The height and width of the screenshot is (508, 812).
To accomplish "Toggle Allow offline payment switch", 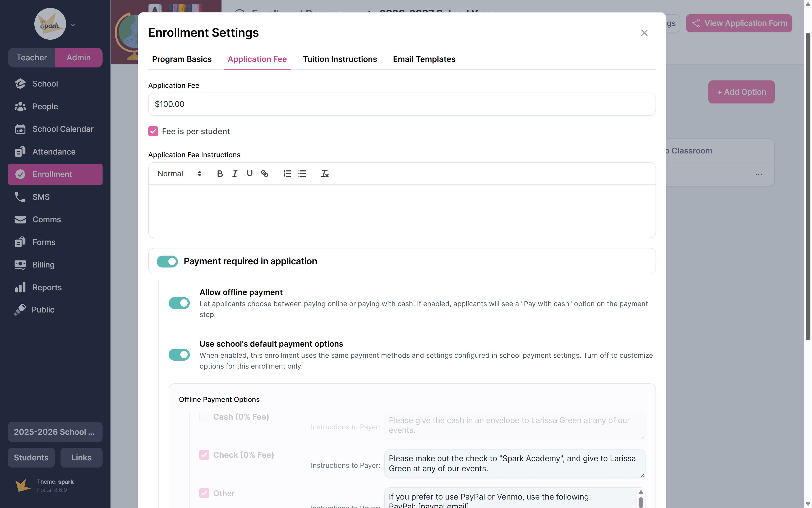I will pos(179,303).
